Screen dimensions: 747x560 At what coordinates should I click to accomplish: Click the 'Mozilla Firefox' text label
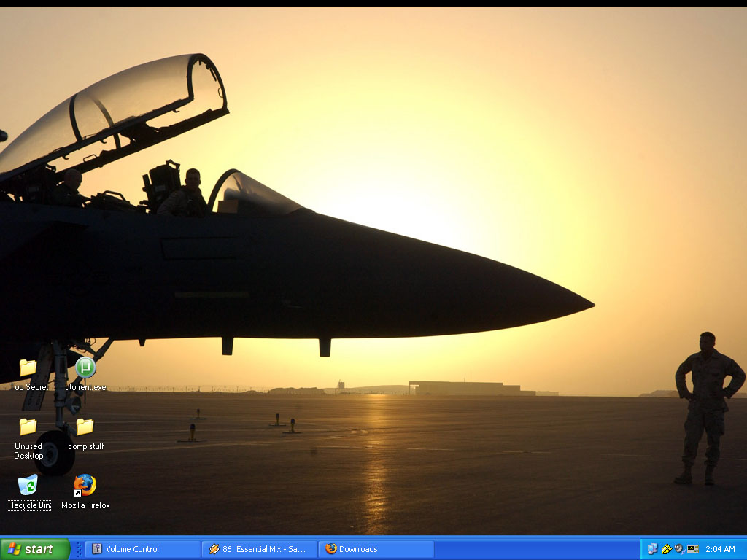[x=85, y=505]
